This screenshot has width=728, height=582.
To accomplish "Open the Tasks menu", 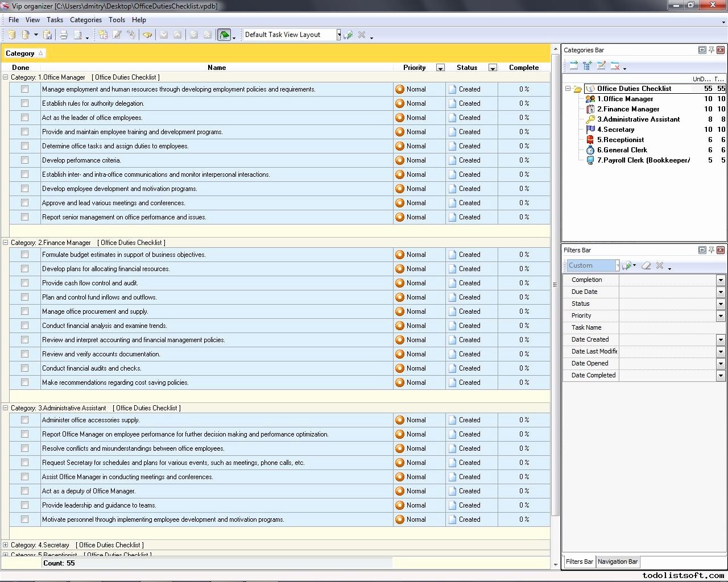I will point(55,20).
